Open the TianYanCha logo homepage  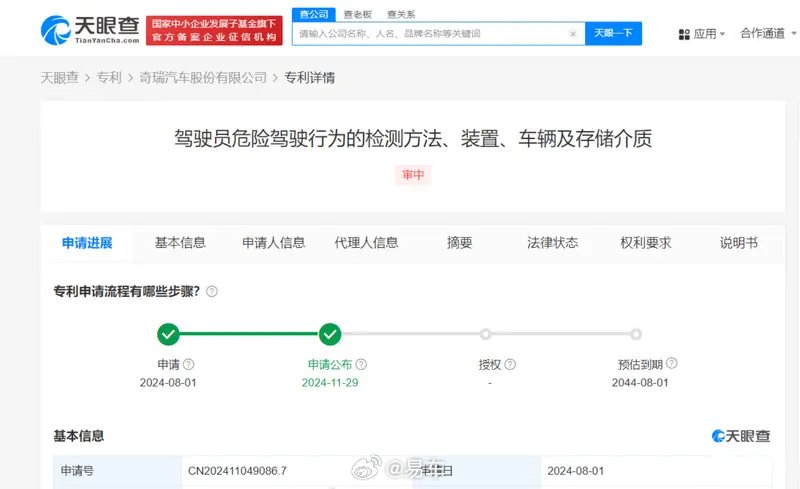[x=90, y=30]
